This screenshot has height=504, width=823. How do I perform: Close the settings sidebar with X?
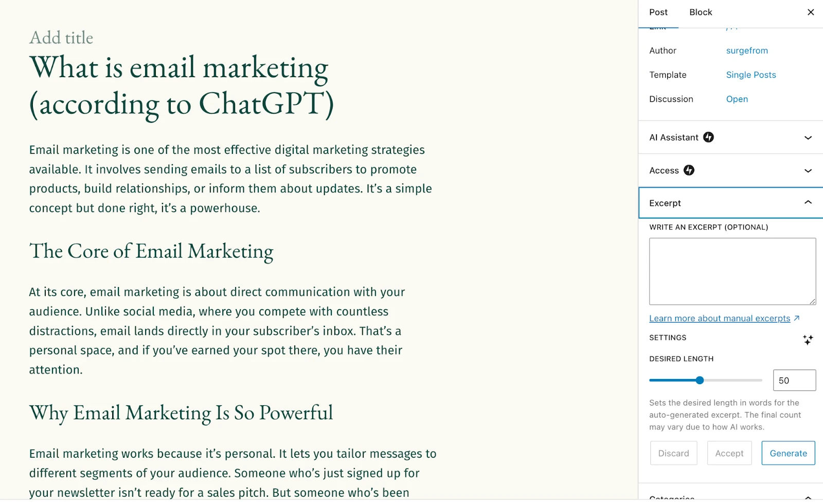coord(811,12)
